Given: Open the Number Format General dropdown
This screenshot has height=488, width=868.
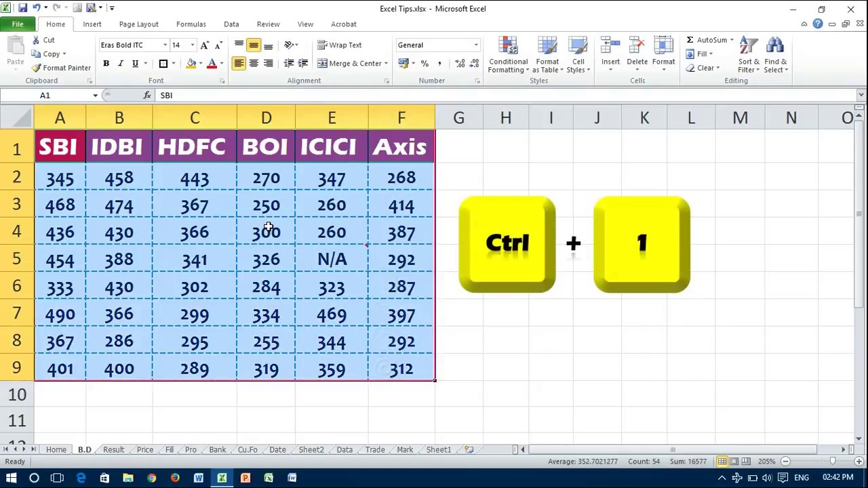Looking at the screenshot, I should click(x=476, y=45).
